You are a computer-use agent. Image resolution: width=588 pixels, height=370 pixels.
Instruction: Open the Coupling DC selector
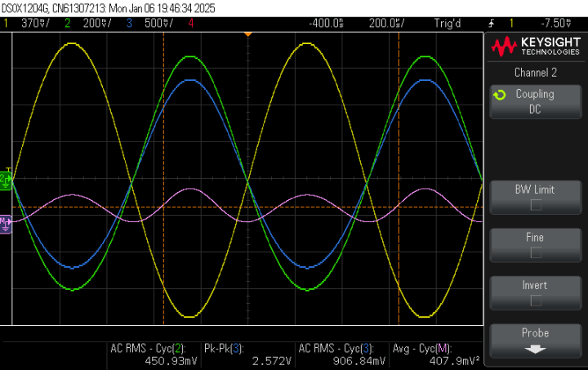click(x=536, y=102)
